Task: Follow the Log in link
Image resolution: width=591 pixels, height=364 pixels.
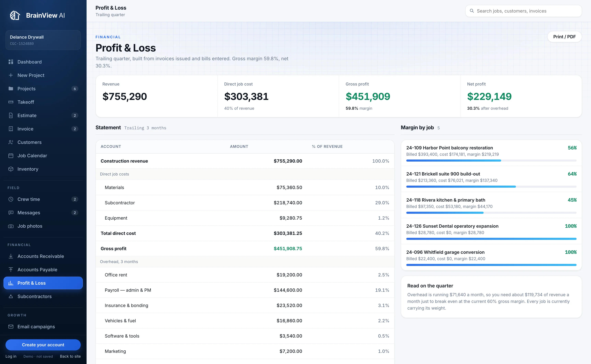Action: tap(11, 356)
